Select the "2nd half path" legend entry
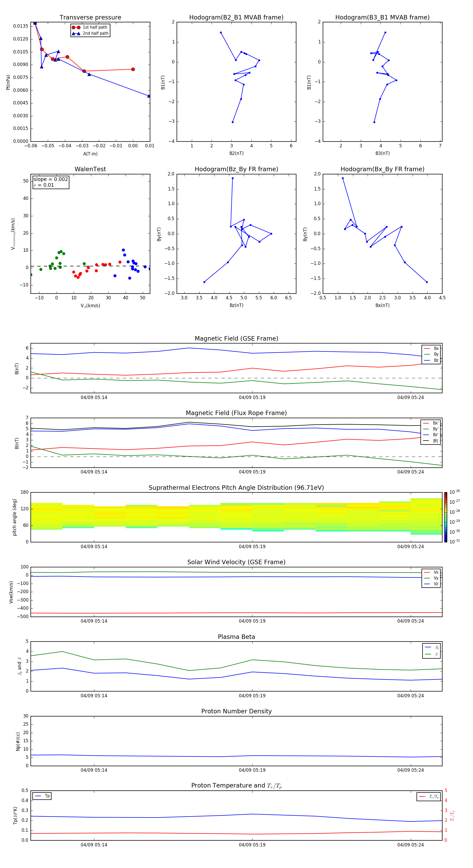Viewport: 473px width, 868px height. click(x=90, y=33)
